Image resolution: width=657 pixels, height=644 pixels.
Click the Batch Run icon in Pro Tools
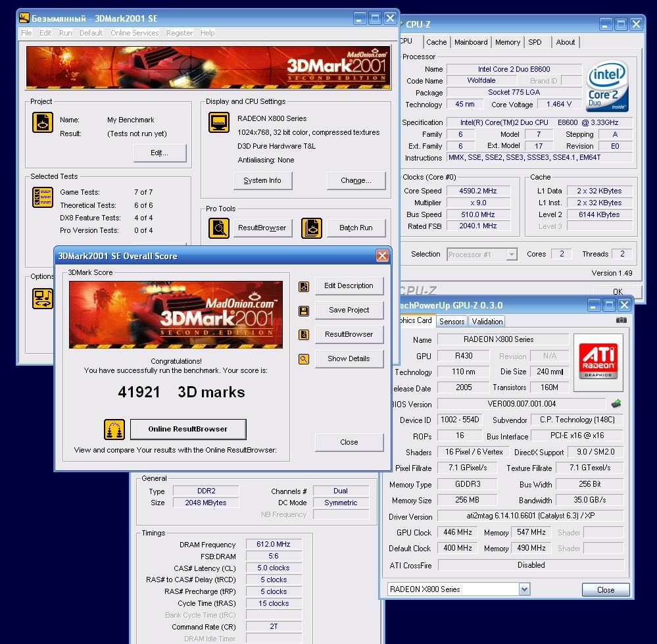pos(311,228)
